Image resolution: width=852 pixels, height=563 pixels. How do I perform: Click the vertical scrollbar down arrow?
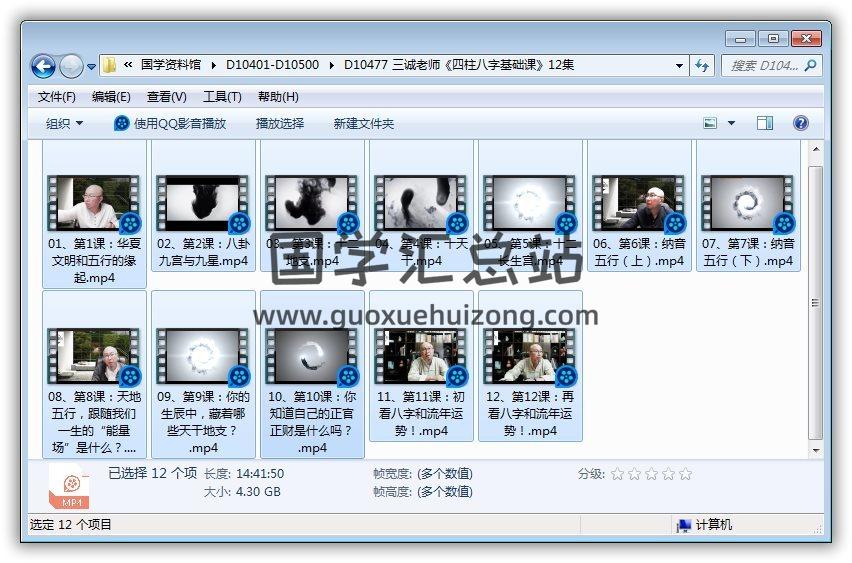(x=816, y=451)
